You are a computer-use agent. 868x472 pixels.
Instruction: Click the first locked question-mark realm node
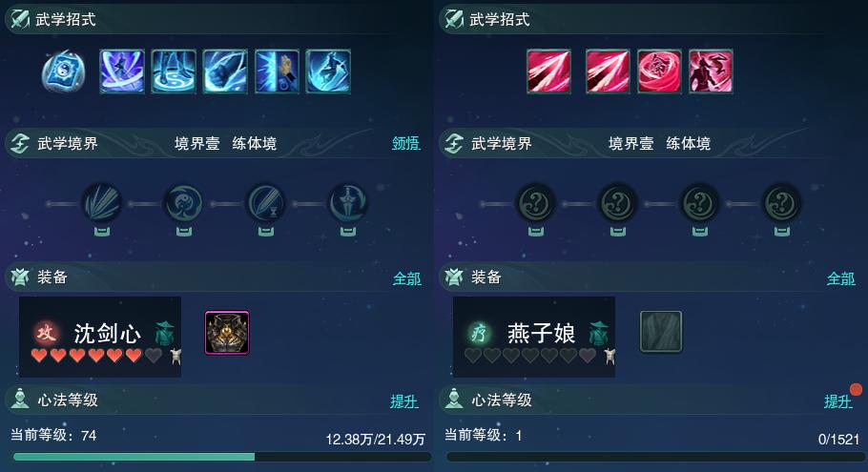535,204
